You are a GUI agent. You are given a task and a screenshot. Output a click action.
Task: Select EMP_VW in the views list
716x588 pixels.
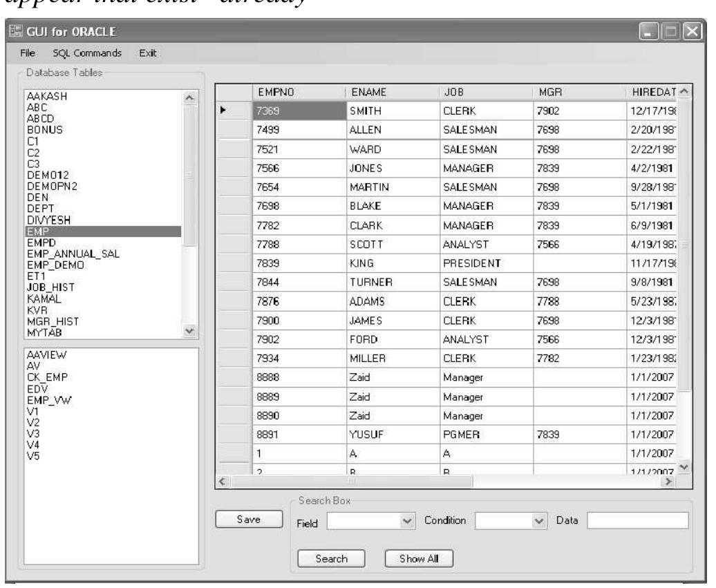[x=49, y=400]
